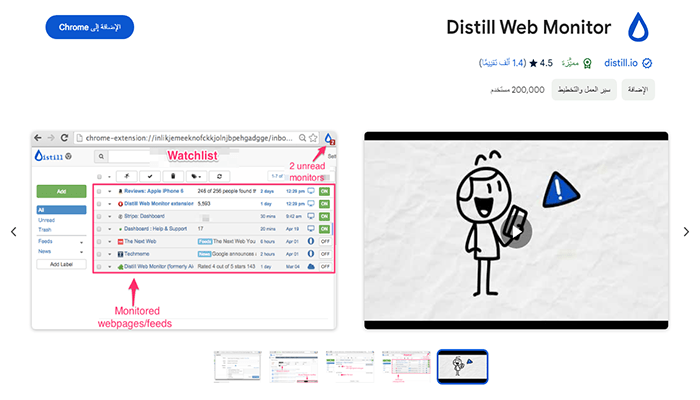Select the highlighted video thumbnail with the stick figure
The width and height of the screenshot is (700, 400).
click(x=462, y=367)
